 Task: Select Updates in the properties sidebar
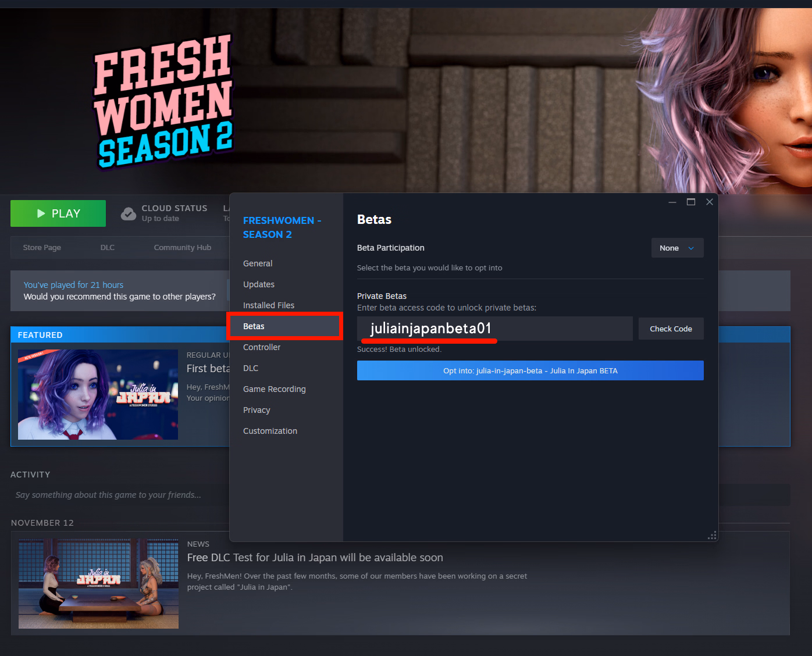click(x=259, y=284)
